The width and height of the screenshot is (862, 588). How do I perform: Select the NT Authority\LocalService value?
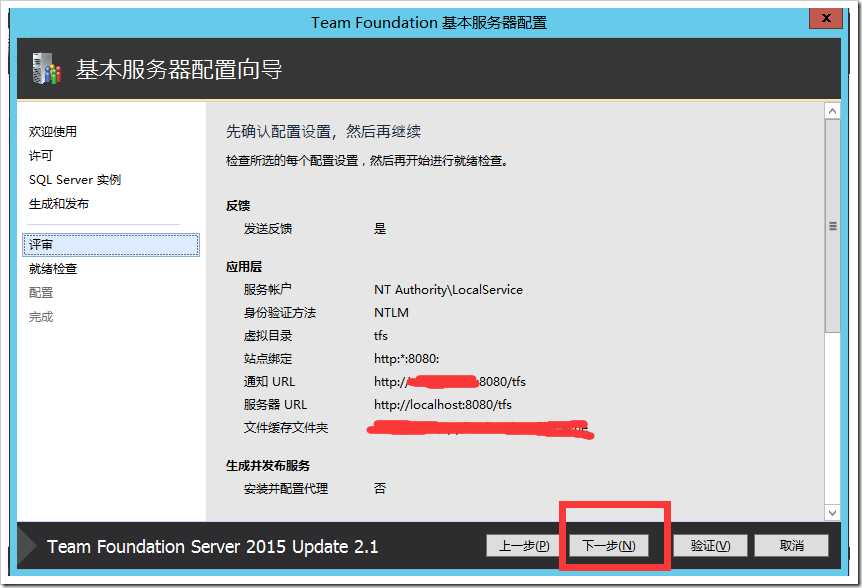tap(448, 290)
